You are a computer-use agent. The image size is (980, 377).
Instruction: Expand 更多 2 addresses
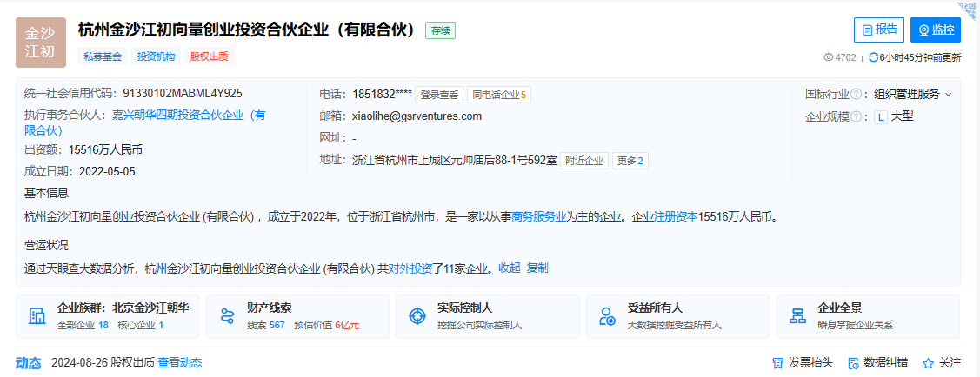click(630, 161)
